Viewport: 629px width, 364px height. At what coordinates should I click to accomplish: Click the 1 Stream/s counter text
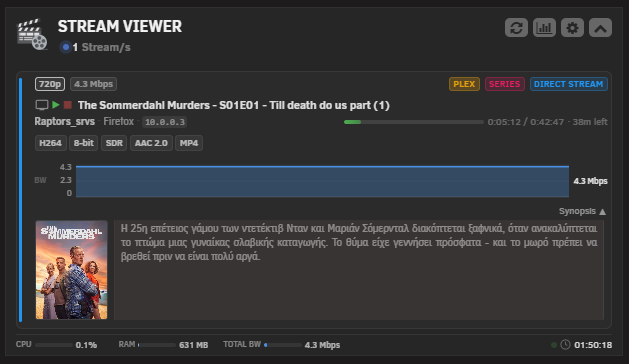point(101,47)
